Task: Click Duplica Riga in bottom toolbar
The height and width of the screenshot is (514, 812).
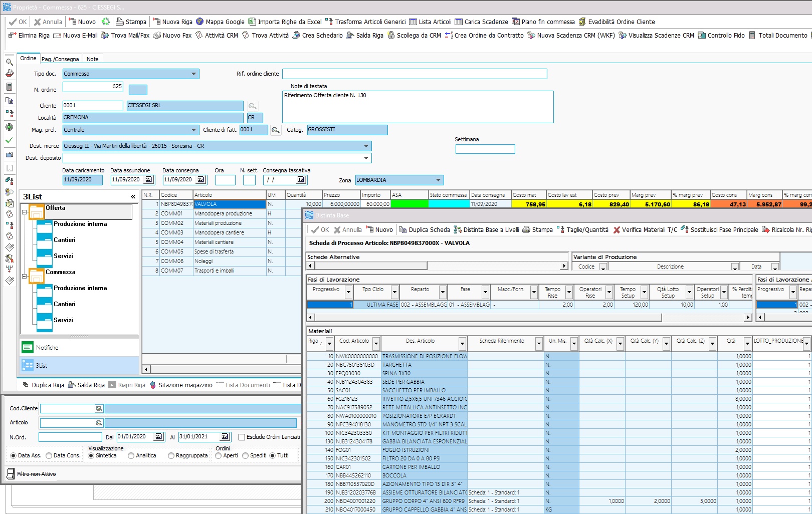Action: click(43, 385)
